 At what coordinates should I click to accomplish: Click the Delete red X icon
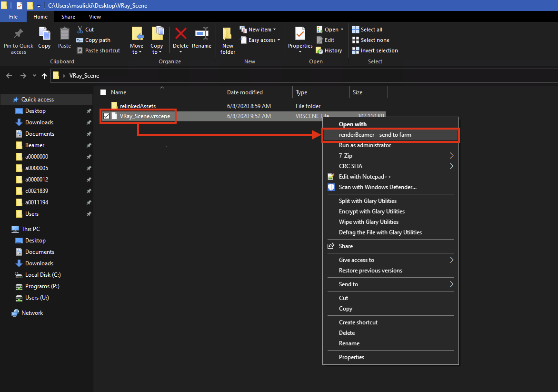coord(181,34)
